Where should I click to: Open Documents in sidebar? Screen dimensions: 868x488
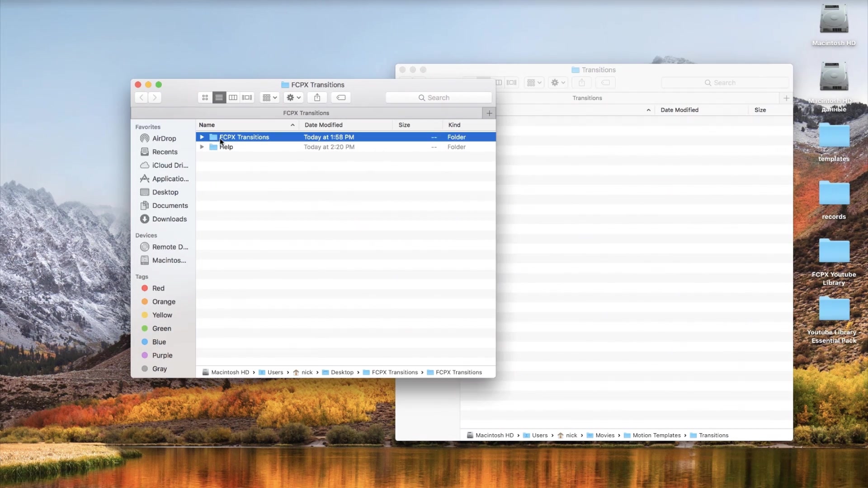(164, 206)
